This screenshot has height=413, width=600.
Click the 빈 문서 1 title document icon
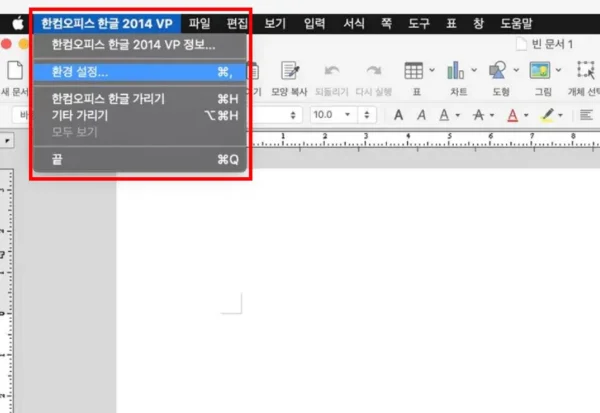tap(522, 44)
